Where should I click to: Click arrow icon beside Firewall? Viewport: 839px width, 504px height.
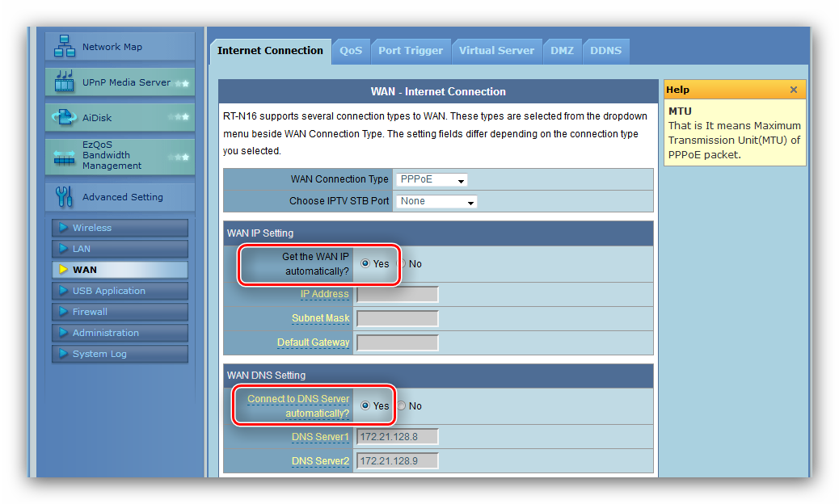(x=63, y=312)
